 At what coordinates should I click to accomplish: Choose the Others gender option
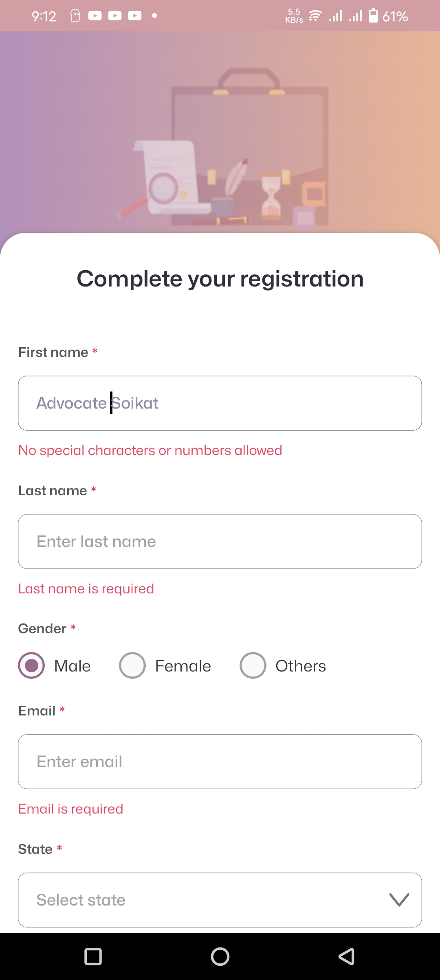pos(253,665)
